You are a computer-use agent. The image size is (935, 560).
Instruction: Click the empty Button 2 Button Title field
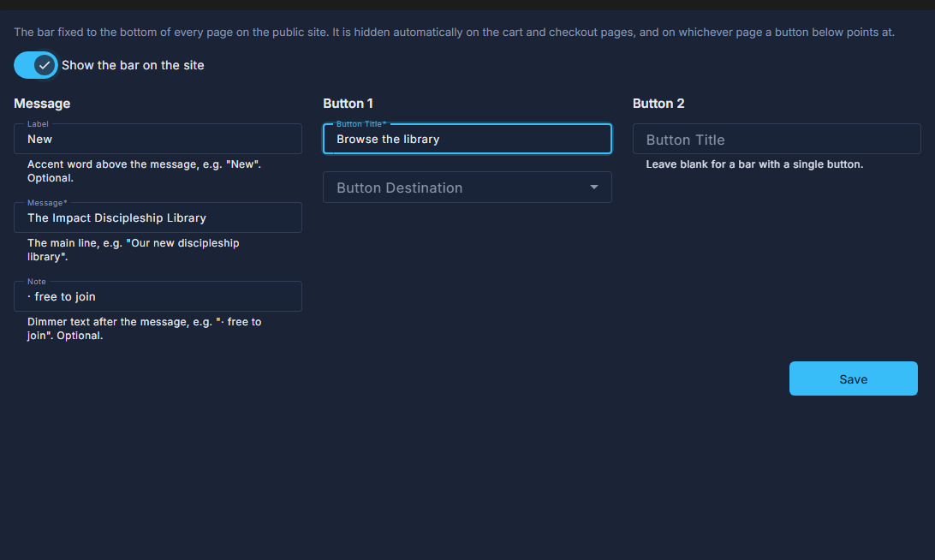click(x=777, y=139)
